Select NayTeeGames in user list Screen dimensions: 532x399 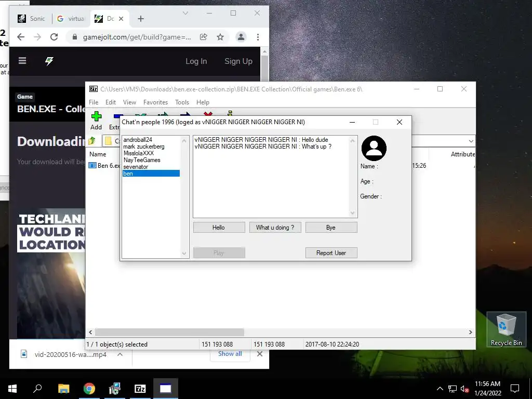[151, 160]
